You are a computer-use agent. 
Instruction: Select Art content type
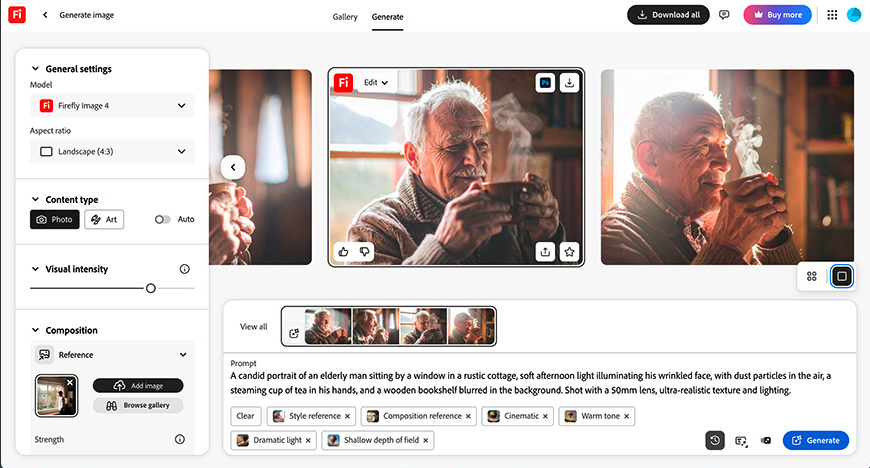coord(104,219)
